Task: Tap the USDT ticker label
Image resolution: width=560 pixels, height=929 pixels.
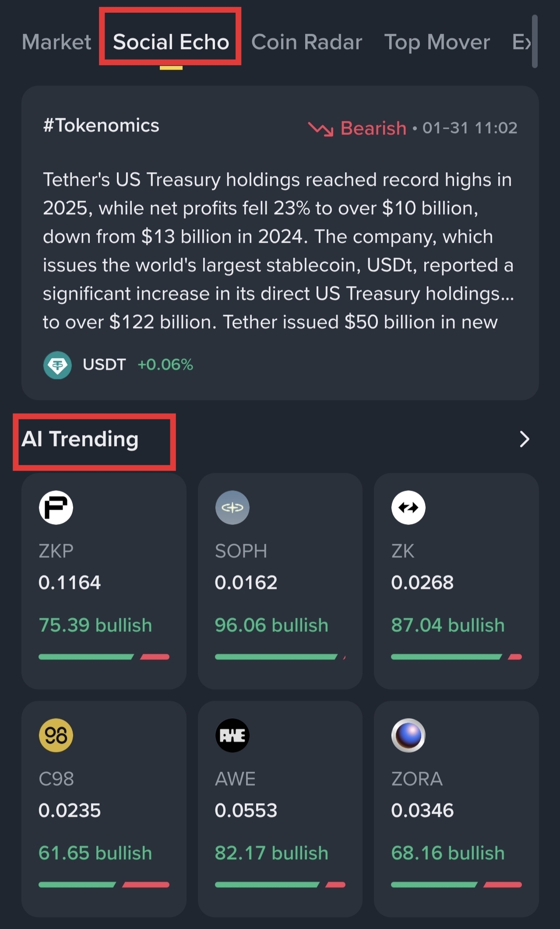Action: click(x=104, y=365)
